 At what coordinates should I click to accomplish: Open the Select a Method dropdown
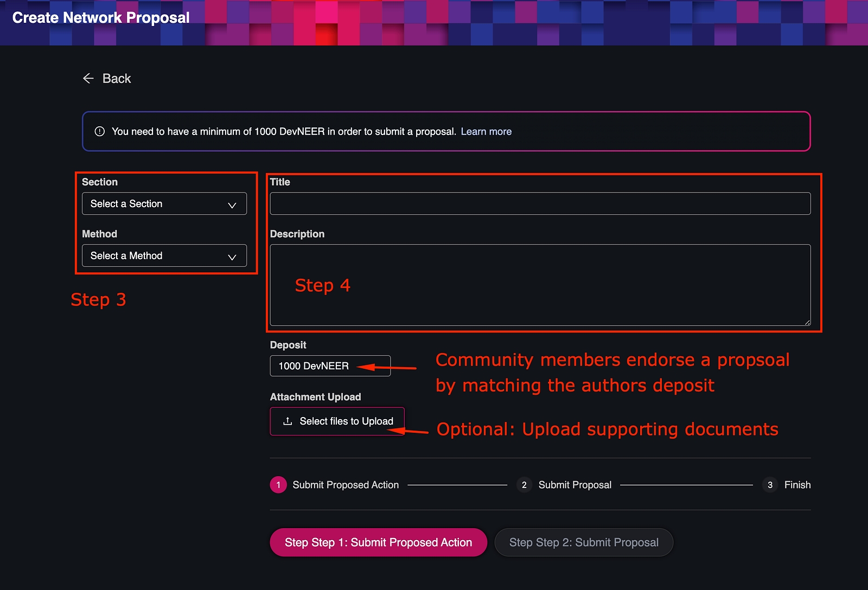[164, 256]
